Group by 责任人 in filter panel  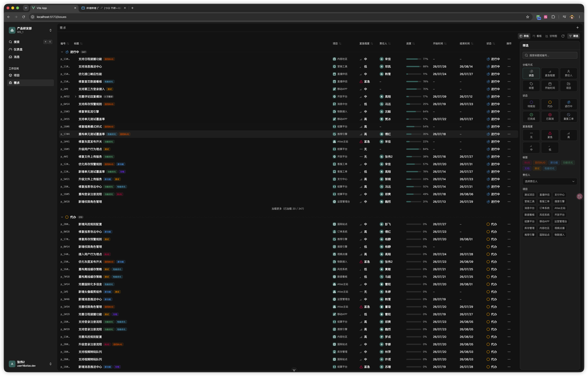[x=568, y=73]
